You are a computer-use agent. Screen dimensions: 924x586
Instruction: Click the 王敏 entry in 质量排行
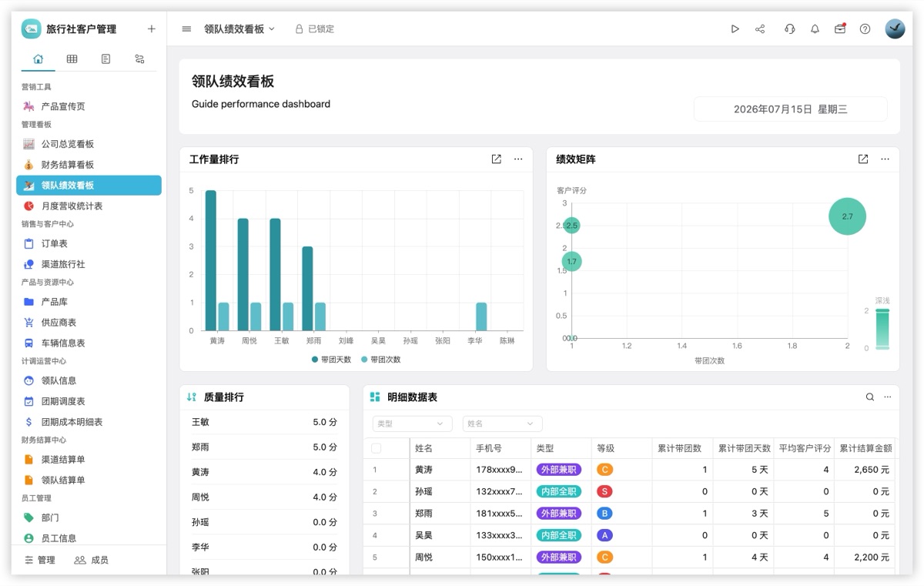tap(264, 422)
